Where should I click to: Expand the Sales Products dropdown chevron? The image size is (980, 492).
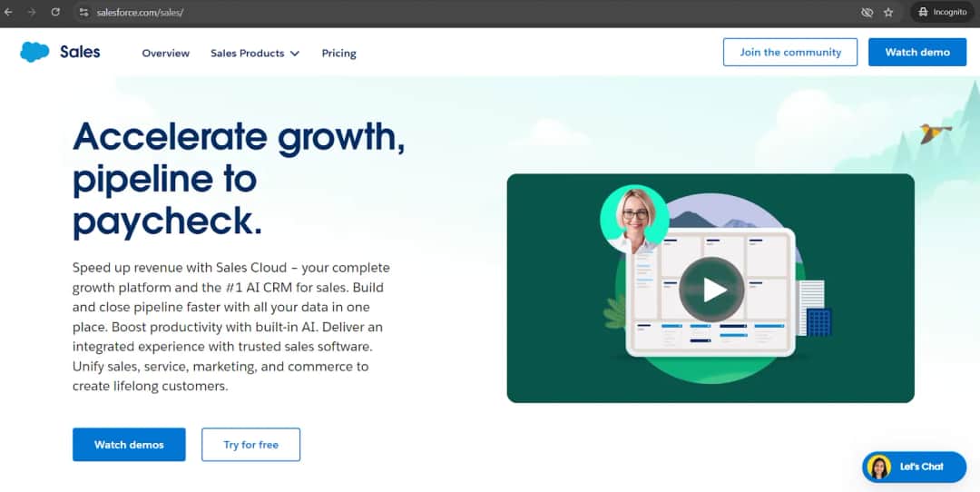tap(295, 54)
